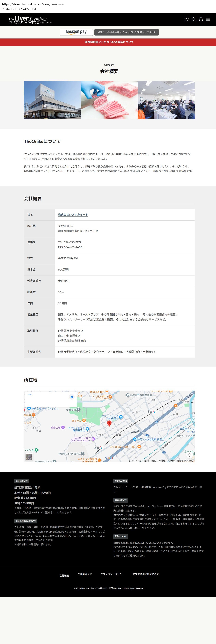Click the meat slicing photo
The image size is (216, 644).
(x=109, y=100)
